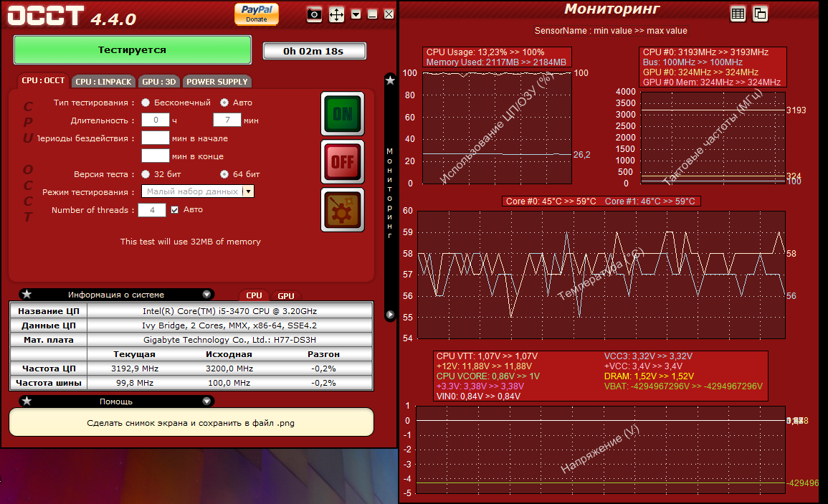
Task: Click the 3192,9 MHz current frequency cell
Action: coord(135,369)
